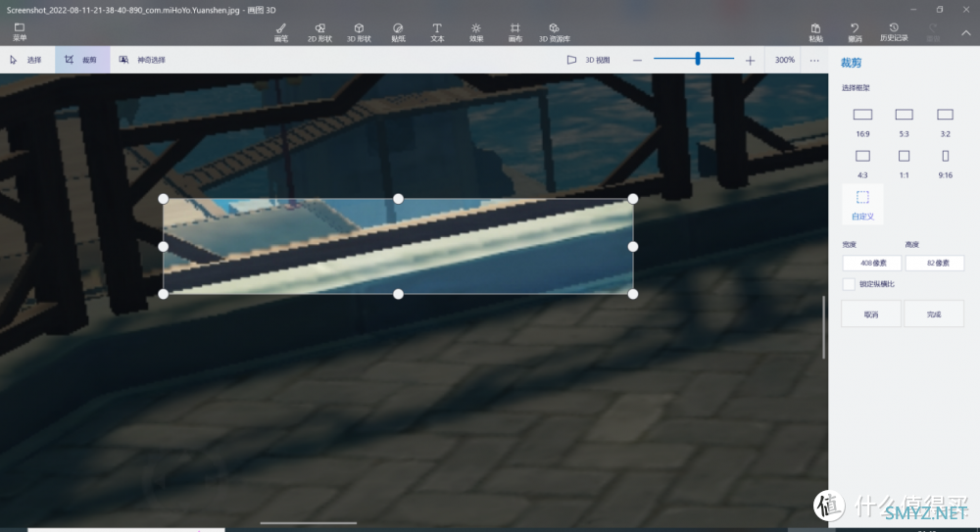Select the 1:1 square crop frame
The image size is (980, 532).
pyautogui.click(x=904, y=164)
